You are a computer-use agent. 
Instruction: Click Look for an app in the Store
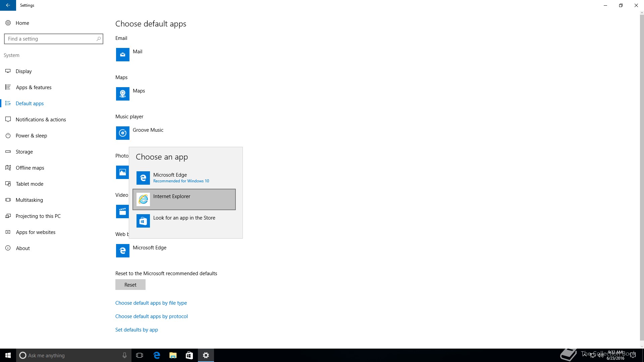[x=184, y=221]
